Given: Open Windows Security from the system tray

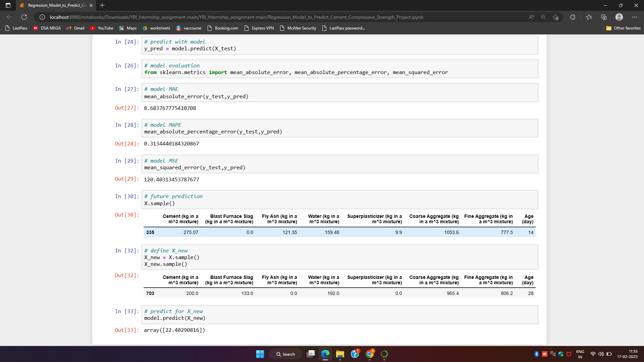Looking at the screenshot, I should (561, 354).
